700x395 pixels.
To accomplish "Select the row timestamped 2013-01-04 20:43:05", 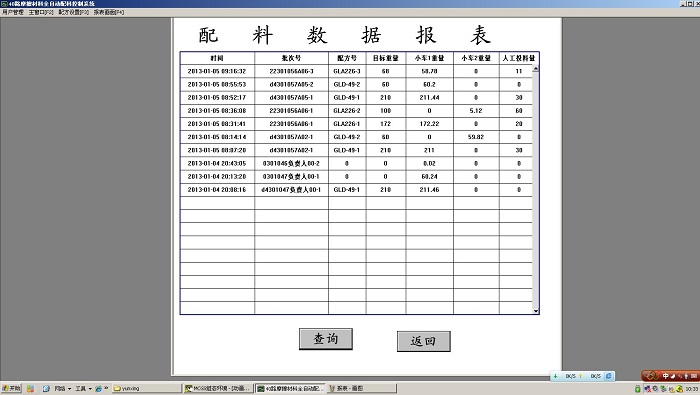I will (356, 163).
